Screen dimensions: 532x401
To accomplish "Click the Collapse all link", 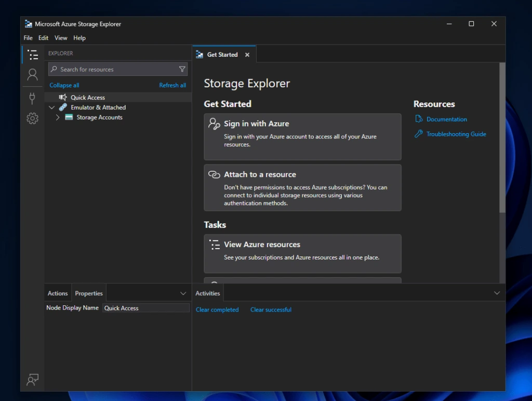I will (64, 85).
